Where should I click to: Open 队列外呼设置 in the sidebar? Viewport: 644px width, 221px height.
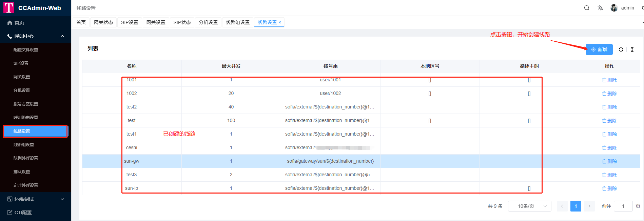26,158
